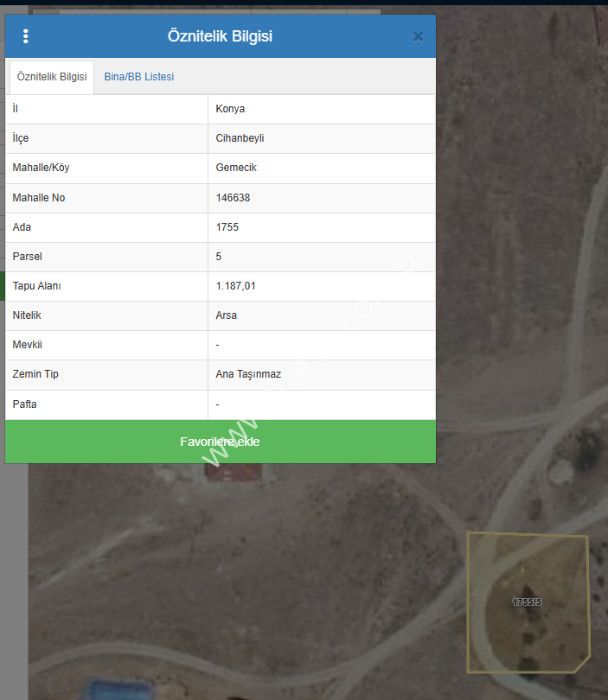608x700 pixels.
Task: Click the Pafta row label
Action: pos(25,404)
